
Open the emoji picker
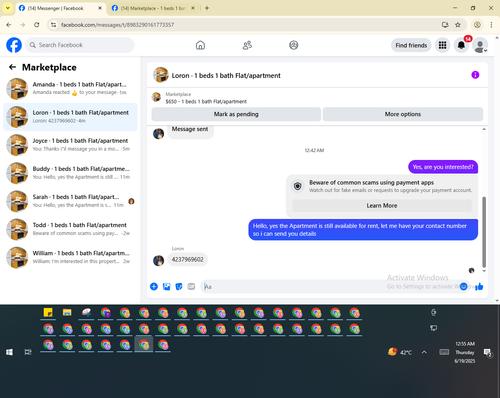point(463,286)
